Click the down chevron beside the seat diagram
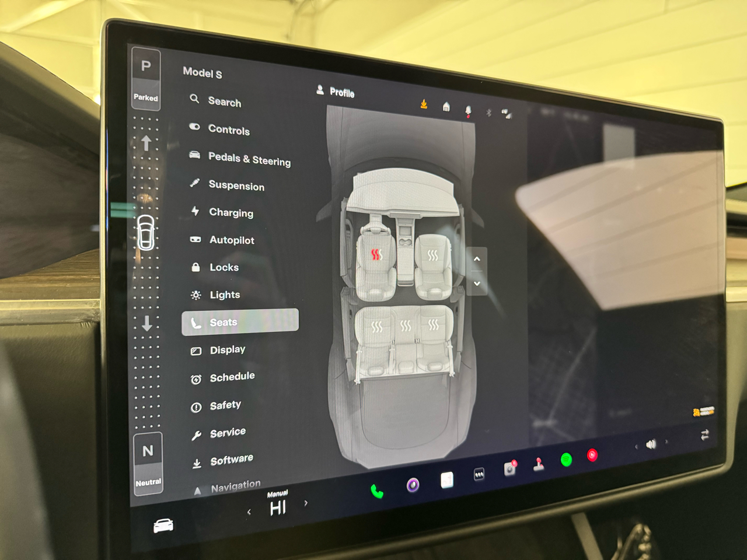Viewport: 747px width, 560px height. tap(477, 283)
